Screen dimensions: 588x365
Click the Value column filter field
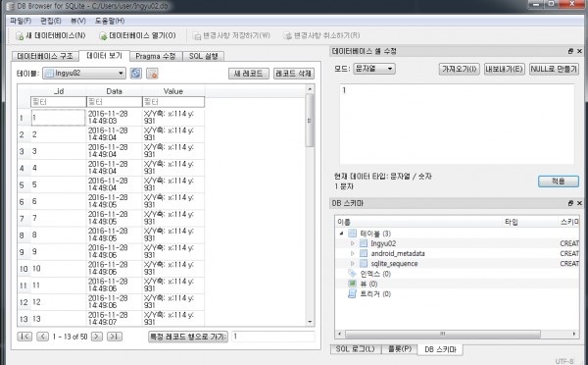[x=173, y=102]
